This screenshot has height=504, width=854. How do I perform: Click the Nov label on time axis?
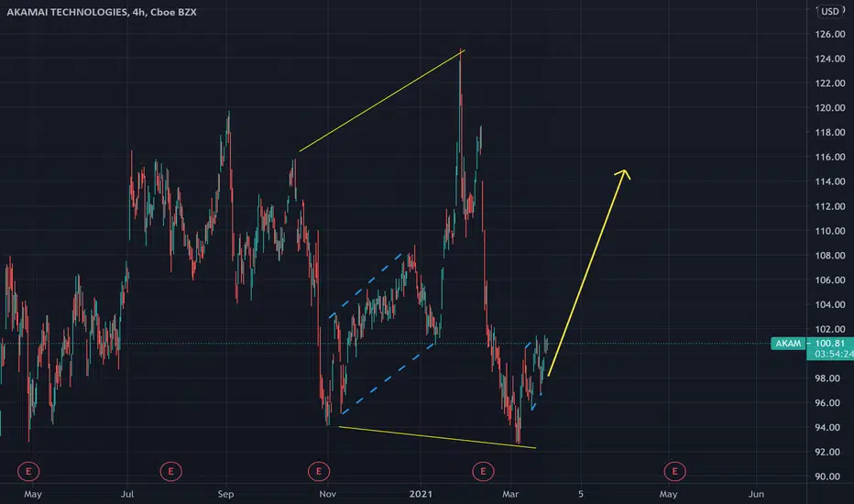pos(327,494)
